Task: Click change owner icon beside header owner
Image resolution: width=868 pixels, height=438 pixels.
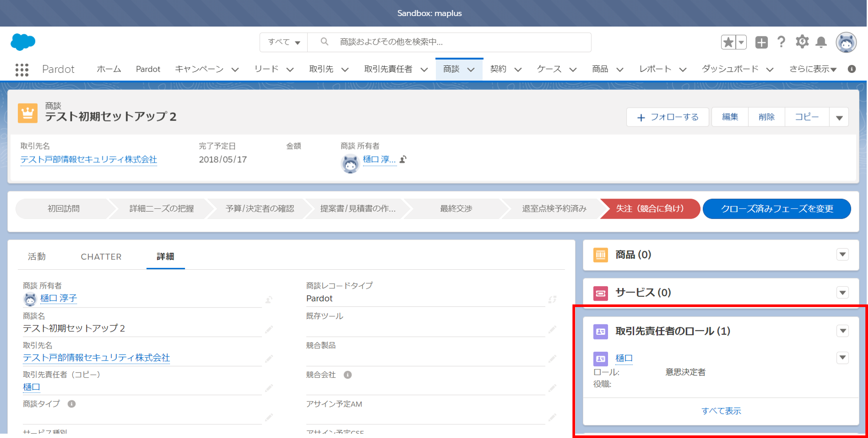Action: pyautogui.click(x=403, y=160)
